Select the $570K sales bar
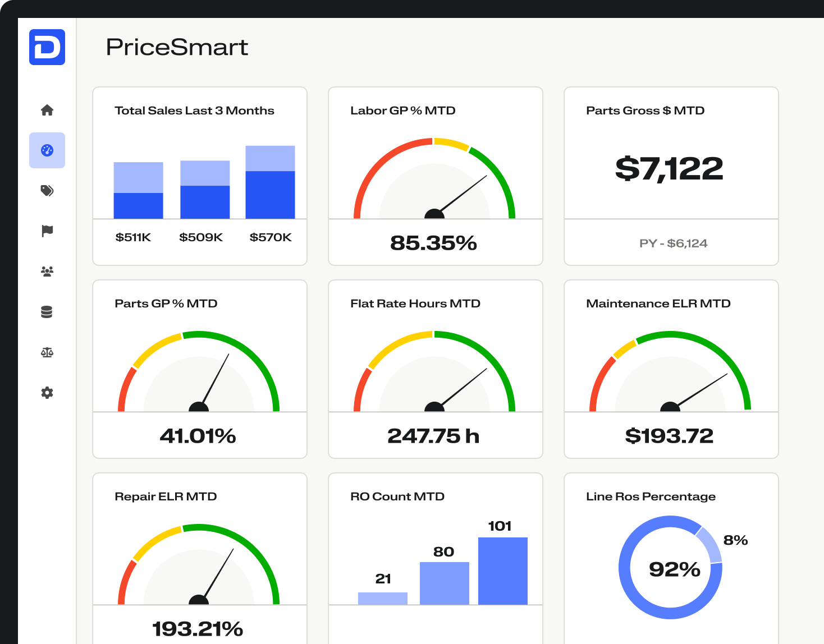 [271, 182]
